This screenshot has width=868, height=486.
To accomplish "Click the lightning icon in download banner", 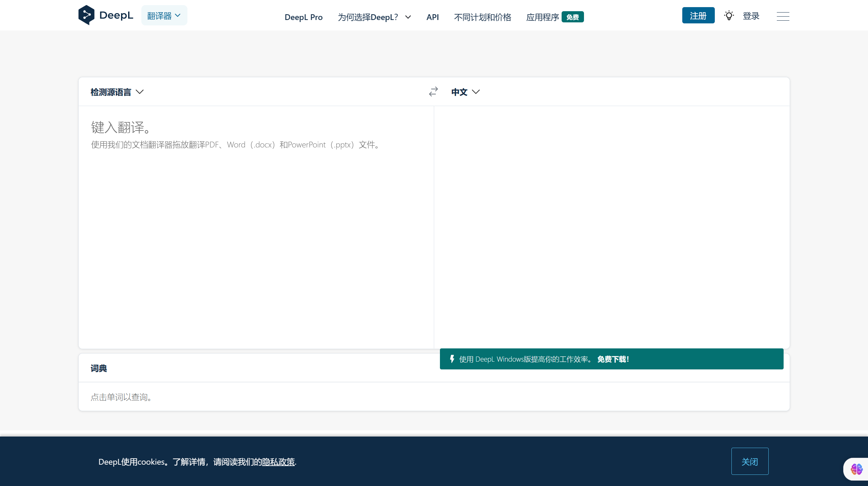I will pyautogui.click(x=452, y=359).
